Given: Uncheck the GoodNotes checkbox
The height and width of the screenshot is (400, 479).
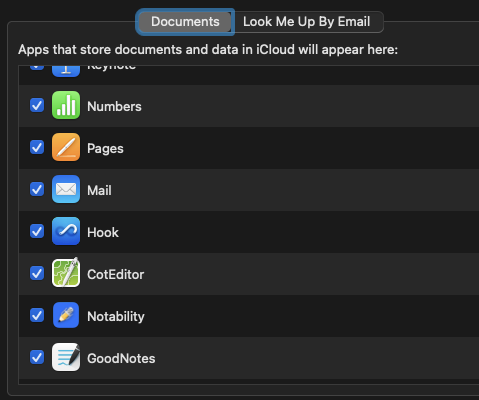Looking at the screenshot, I should (x=37, y=357).
